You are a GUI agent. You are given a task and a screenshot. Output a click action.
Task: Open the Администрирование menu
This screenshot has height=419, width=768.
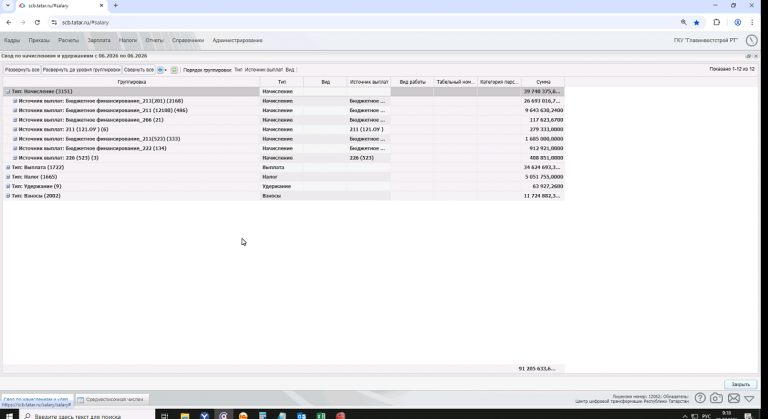click(238, 41)
